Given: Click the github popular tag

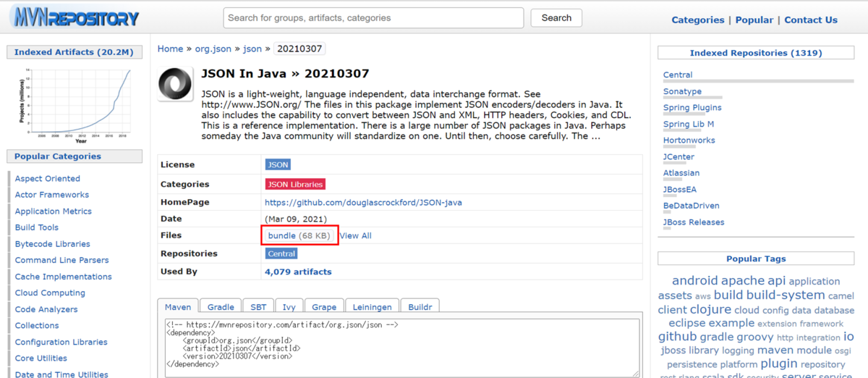Looking at the screenshot, I should click(x=677, y=337).
